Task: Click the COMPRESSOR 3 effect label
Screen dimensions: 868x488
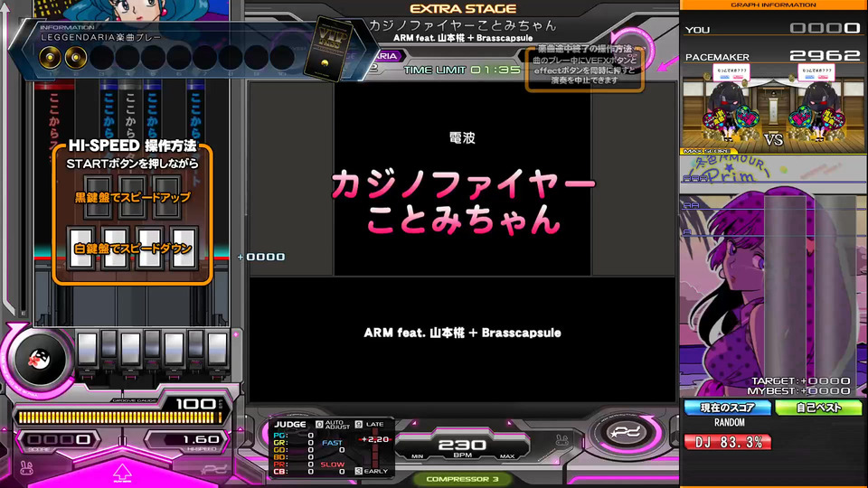Action: coord(462,479)
